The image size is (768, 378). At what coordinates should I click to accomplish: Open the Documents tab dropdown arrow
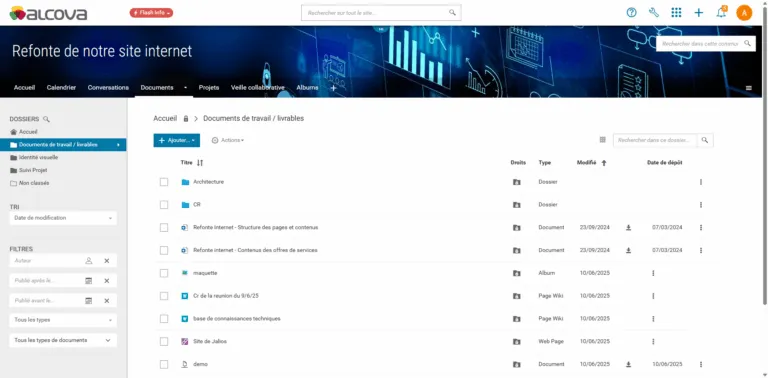pyautogui.click(x=185, y=88)
